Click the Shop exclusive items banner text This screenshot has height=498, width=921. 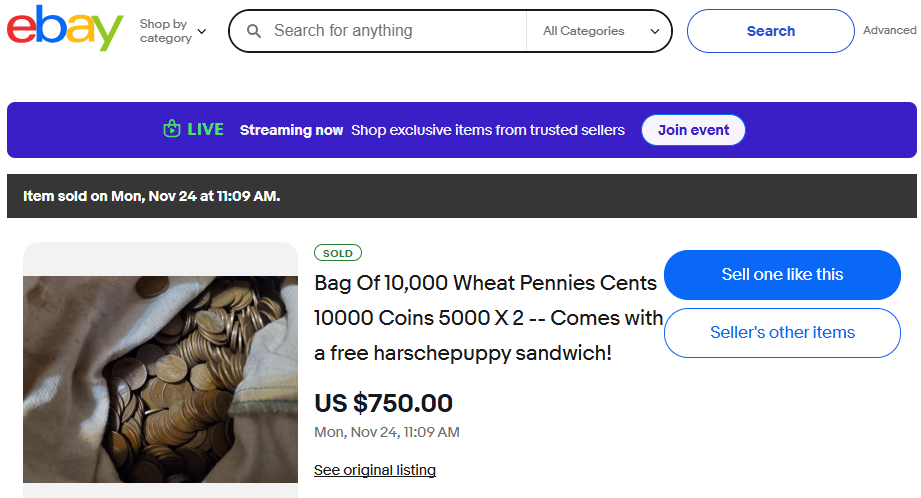coord(487,130)
